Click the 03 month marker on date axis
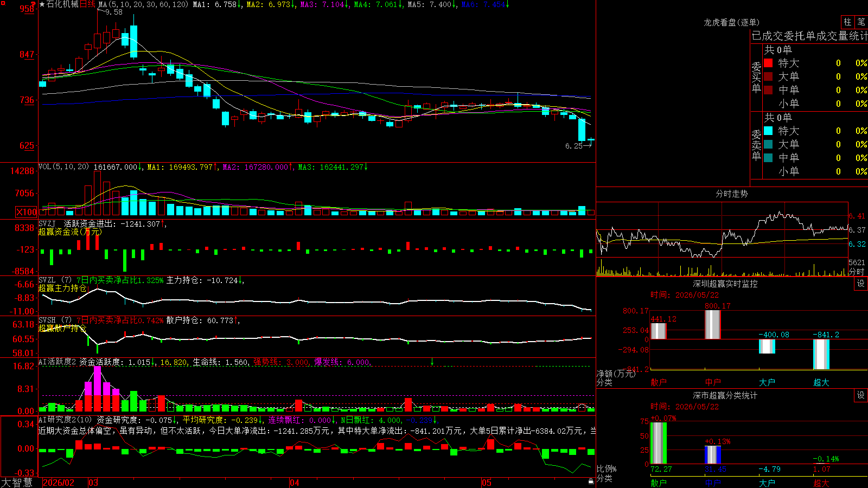Screen dimensions: 868x488 (93, 483)
